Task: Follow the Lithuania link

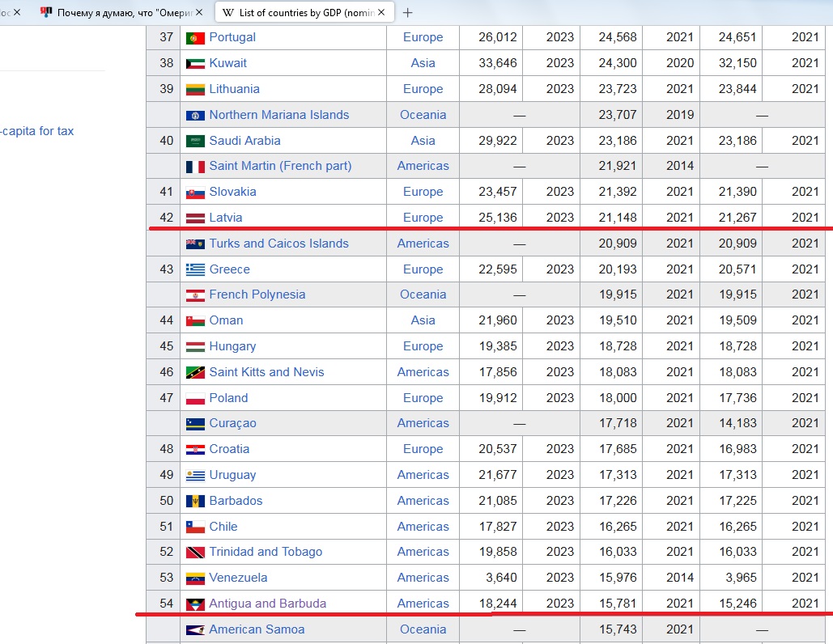Action: 234,89
